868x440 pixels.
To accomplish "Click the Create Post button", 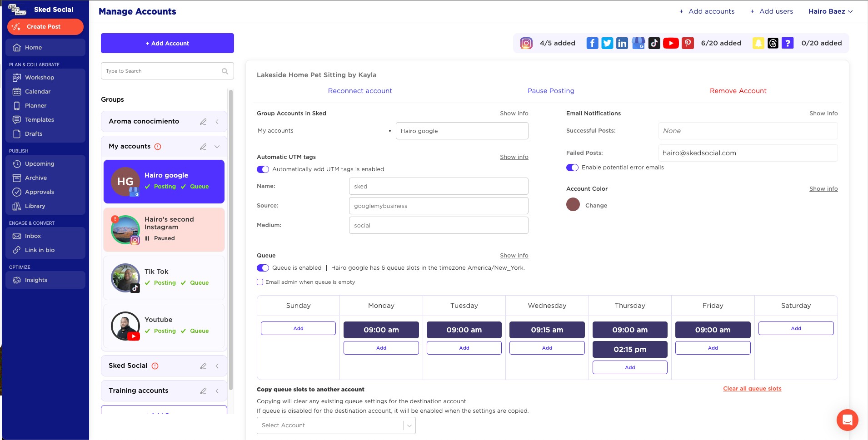I will [x=45, y=27].
